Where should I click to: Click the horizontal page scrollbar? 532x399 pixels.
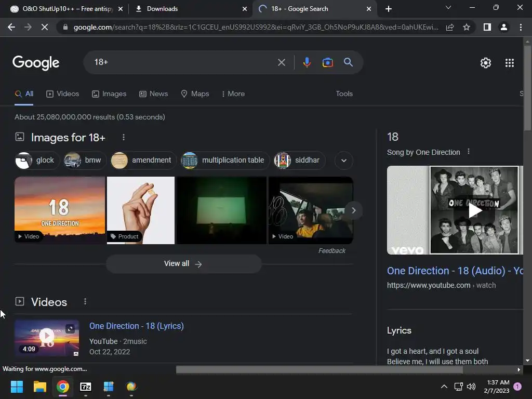coord(320,369)
